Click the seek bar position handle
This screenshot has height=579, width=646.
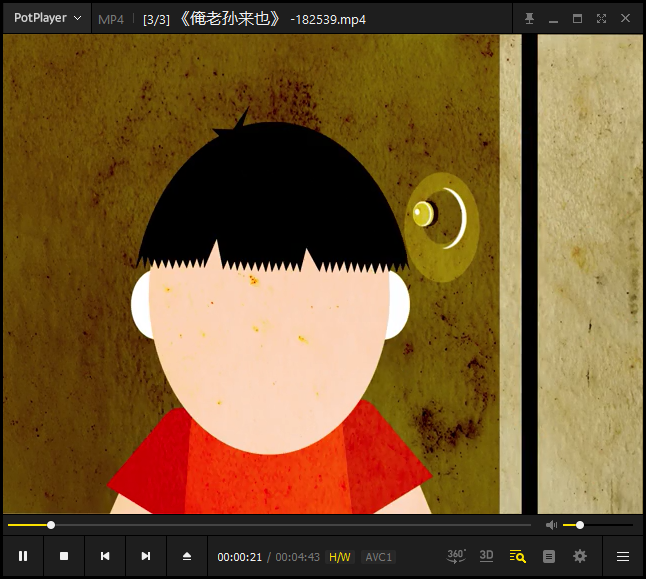[x=51, y=525]
